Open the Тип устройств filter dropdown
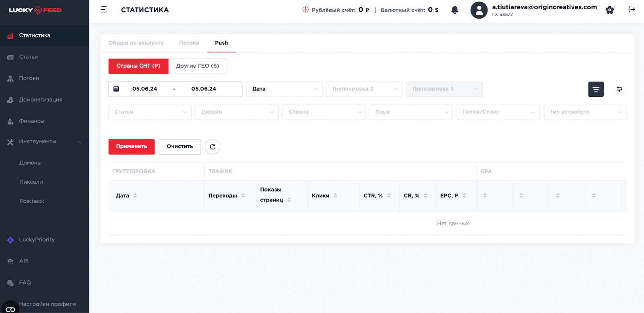Screen dimensions: 644x313 pyautogui.click(x=585, y=112)
